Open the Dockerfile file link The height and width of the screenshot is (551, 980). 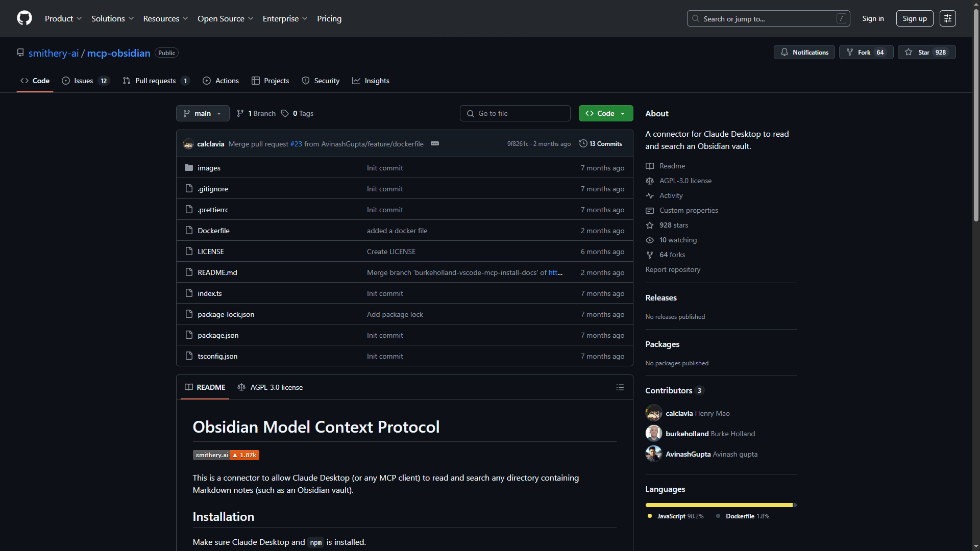pyautogui.click(x=213, y=231)
